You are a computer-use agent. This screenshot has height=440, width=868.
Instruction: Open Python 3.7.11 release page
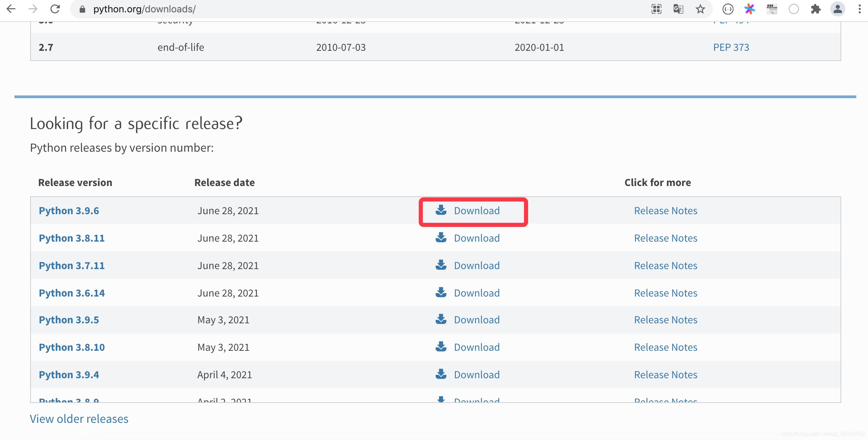point(72,266)
